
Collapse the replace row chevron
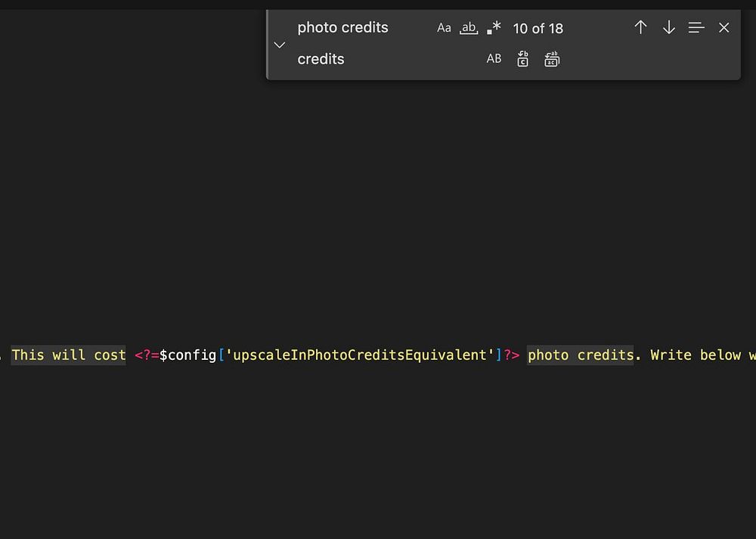[280, 45]
